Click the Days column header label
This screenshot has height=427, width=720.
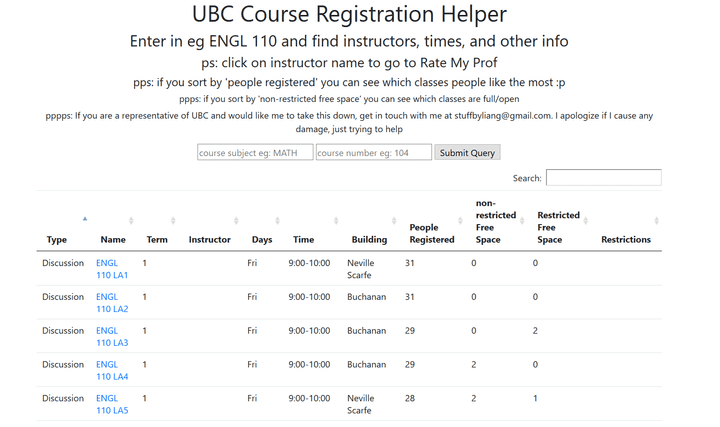coord(262,240)
